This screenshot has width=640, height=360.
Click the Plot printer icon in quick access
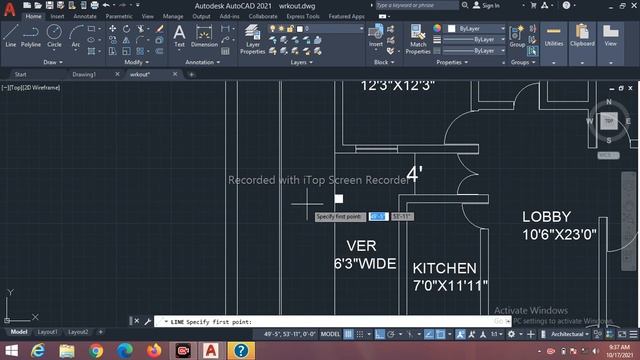click(x=94, y=5)
